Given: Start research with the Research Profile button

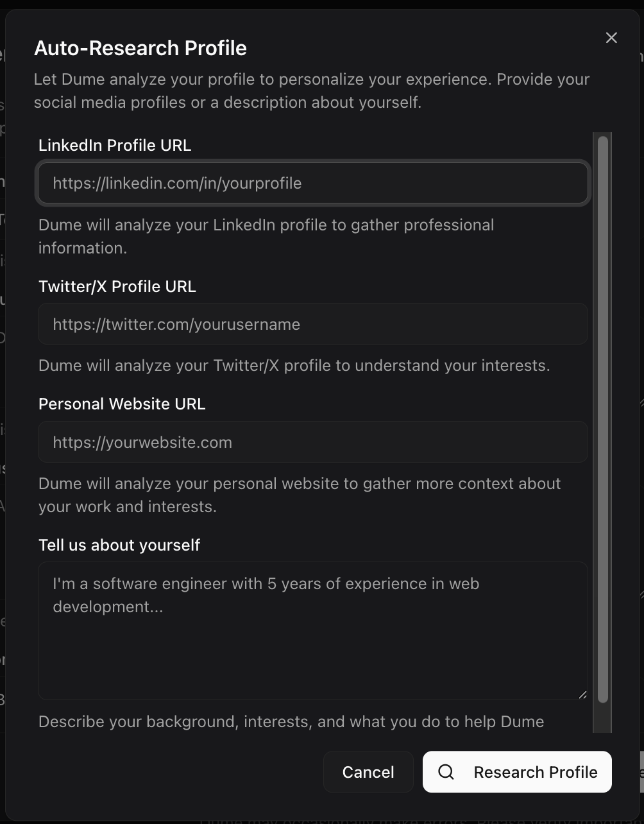Looking at the screenshot, I should tap(517, 772).
